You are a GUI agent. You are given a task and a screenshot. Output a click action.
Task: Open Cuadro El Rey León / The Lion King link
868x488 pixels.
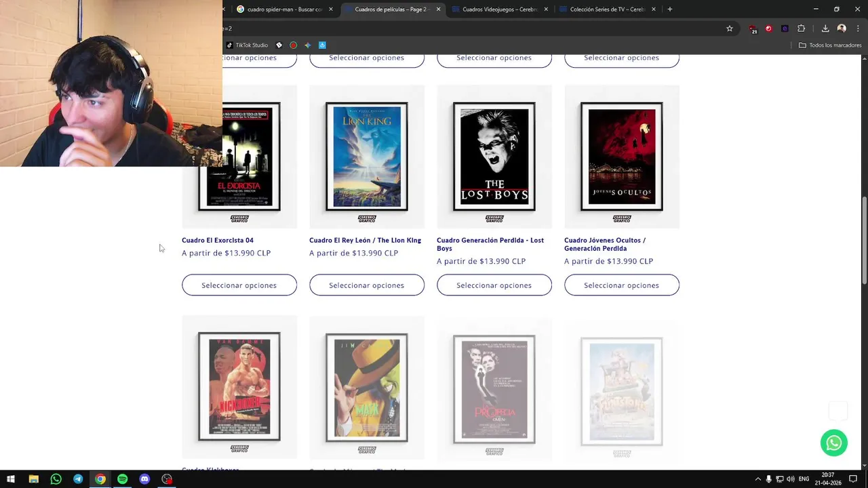pyautogui.click(x=365, y=240)
